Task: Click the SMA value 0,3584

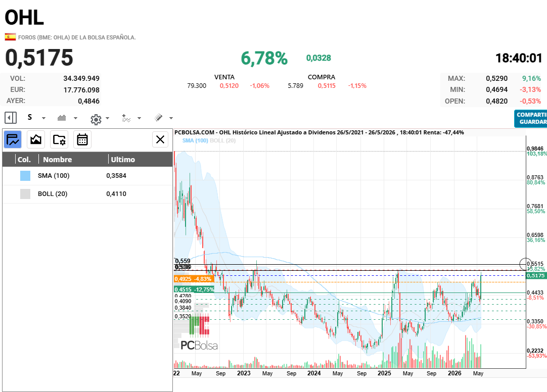Action: (x=116, y=176)
